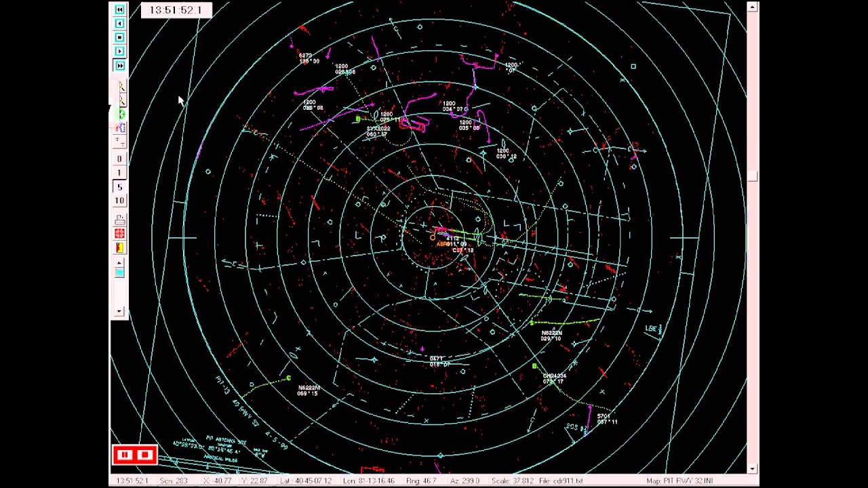Click the X: -40.77 status field

[217, 481]
